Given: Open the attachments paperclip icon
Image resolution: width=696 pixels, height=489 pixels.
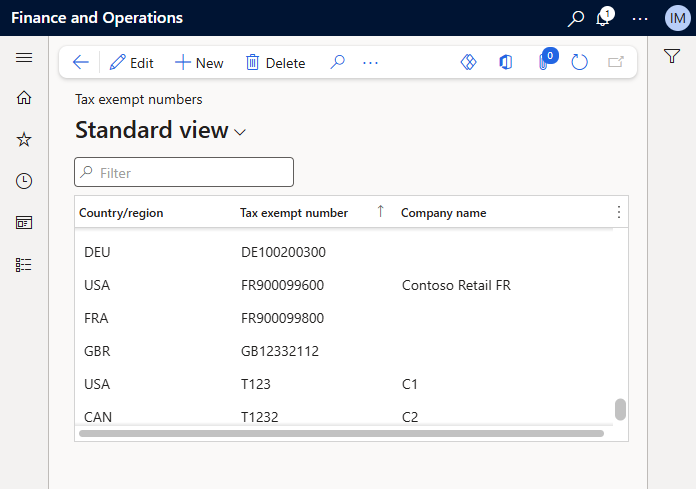Looking at the screenshot, I should click(x=545, y=62).
